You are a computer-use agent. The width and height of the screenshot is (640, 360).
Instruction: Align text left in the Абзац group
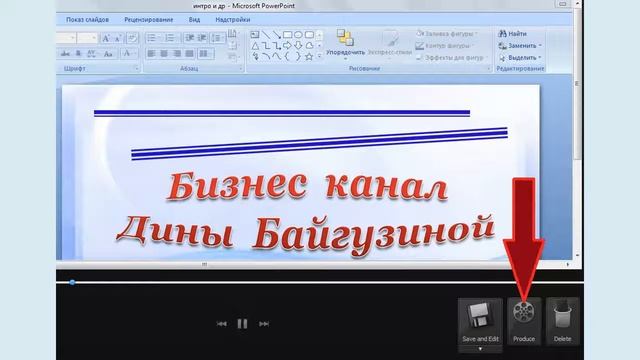pos(151,53)
